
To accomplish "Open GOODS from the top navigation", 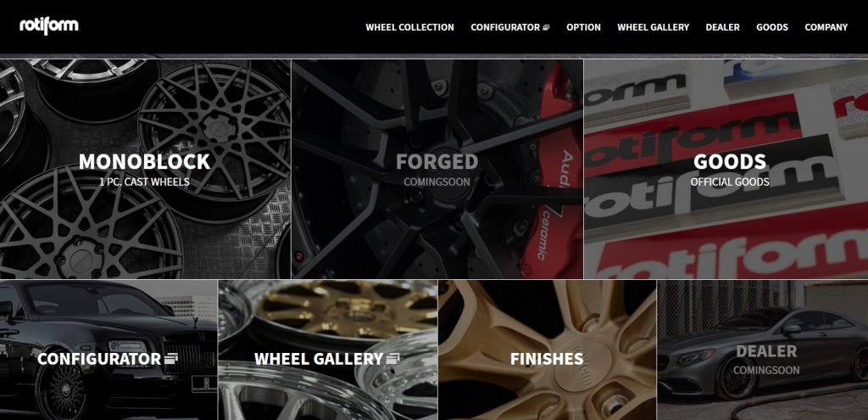I will (772, 27).
